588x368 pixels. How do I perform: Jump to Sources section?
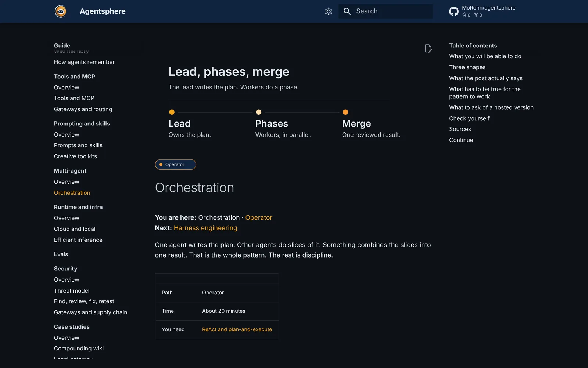460,129
